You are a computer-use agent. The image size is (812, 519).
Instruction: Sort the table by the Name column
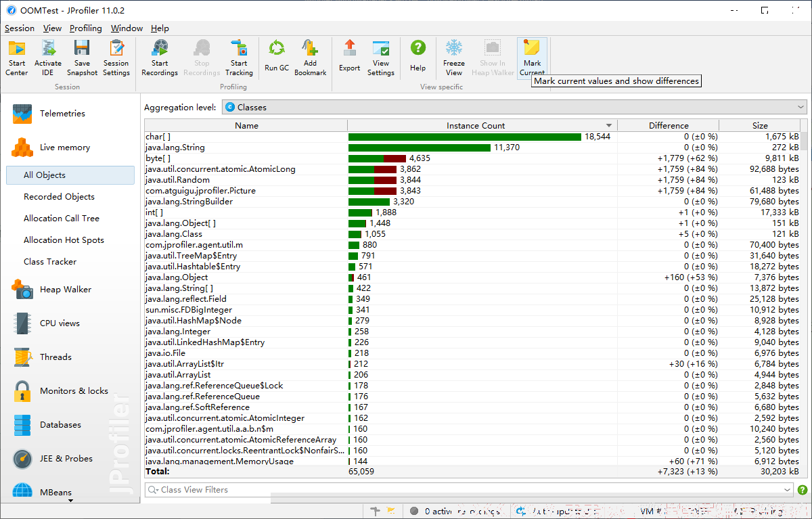coord(246,126)
